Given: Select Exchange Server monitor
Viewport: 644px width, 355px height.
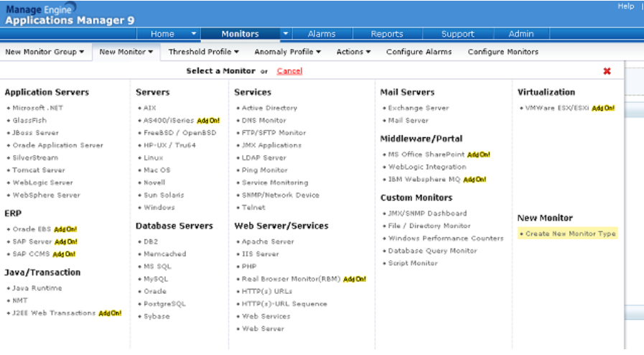Looking at the screenshot, I should point(419,108).
